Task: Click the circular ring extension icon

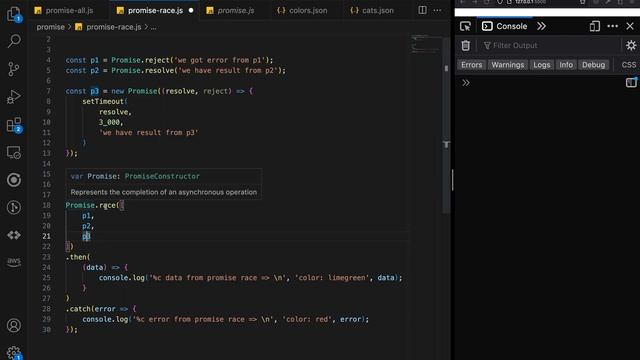Action: (14, 180)
